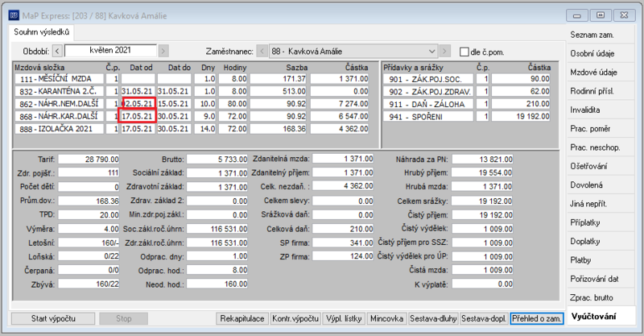Click Zbývá field 160/22

(x=89, y=284)
